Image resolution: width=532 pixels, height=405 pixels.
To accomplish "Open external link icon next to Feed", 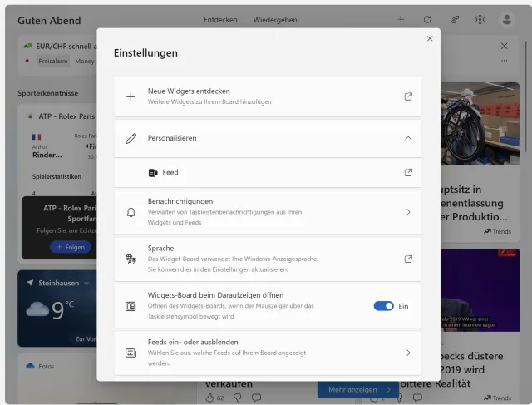I will 408,173.
